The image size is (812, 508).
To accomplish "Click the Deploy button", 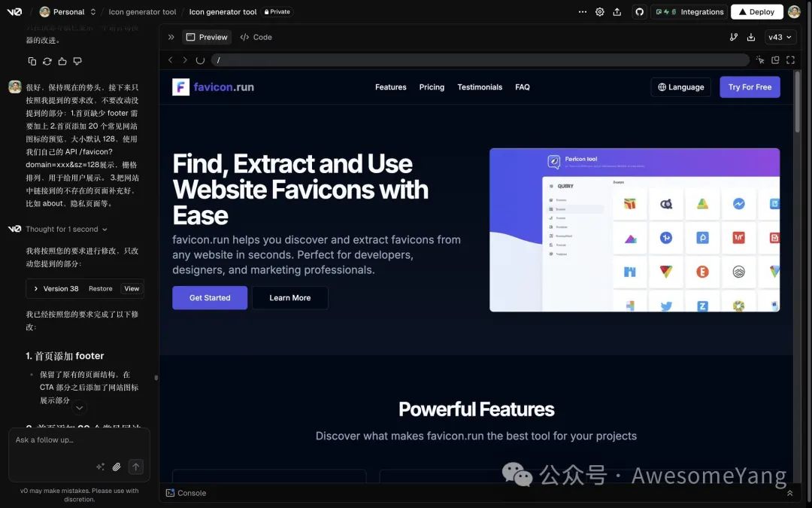I will tap(756, 11).
